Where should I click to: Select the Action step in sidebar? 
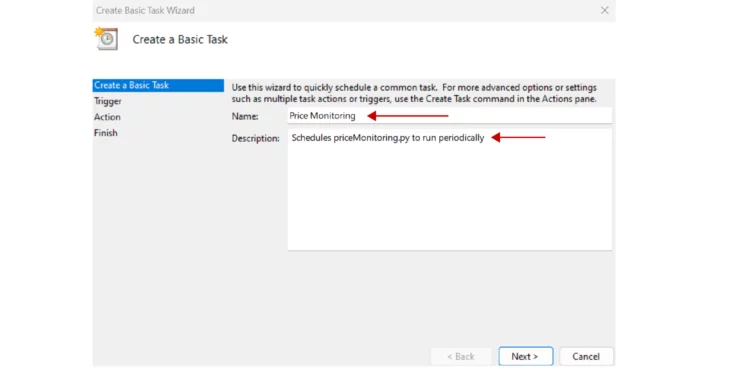(107, 117)
